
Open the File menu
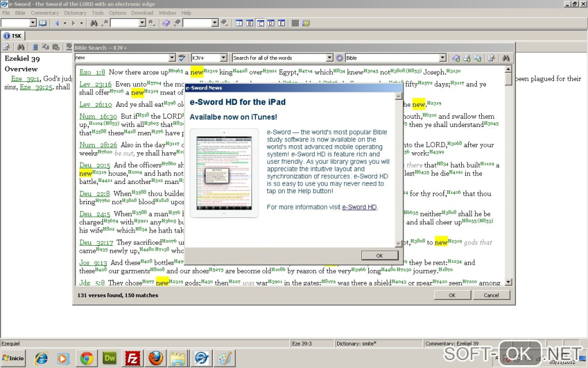point(6,13)
